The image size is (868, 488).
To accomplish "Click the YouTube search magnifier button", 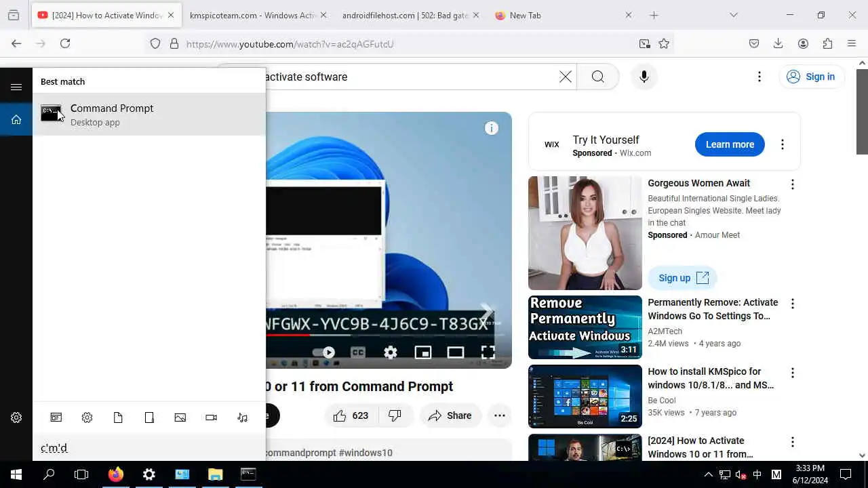I will click(598, 77).
